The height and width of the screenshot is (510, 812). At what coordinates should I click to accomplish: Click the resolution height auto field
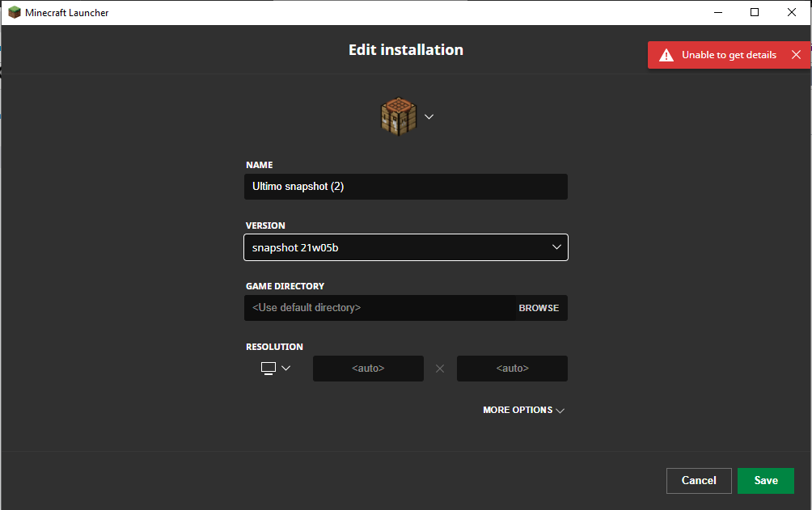(x=512, y=369)
